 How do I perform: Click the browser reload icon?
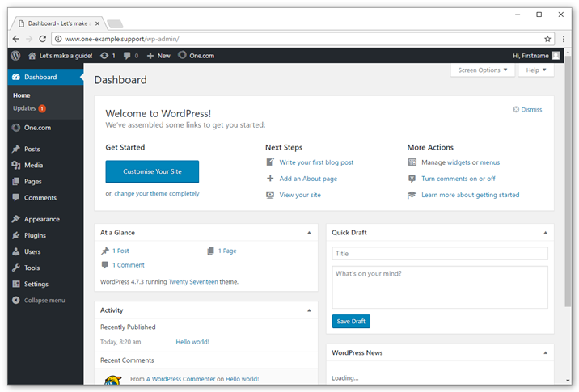(x=43, y=39)
